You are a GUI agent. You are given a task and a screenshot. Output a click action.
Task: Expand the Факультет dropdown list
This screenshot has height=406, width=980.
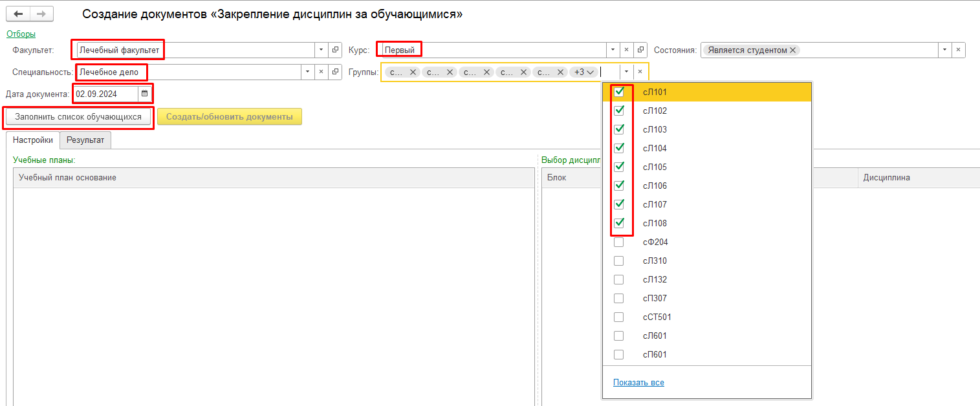321,50
